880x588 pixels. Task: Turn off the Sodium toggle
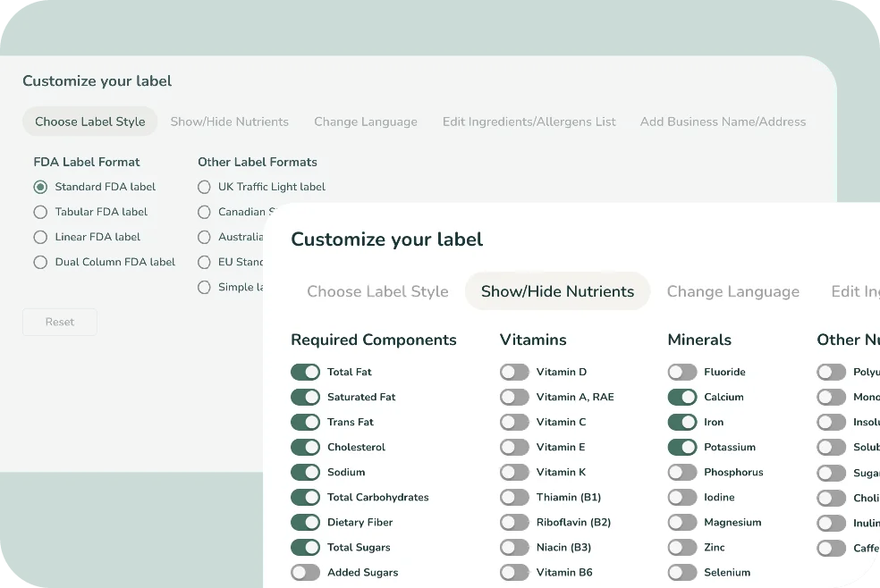coord(305,472)
